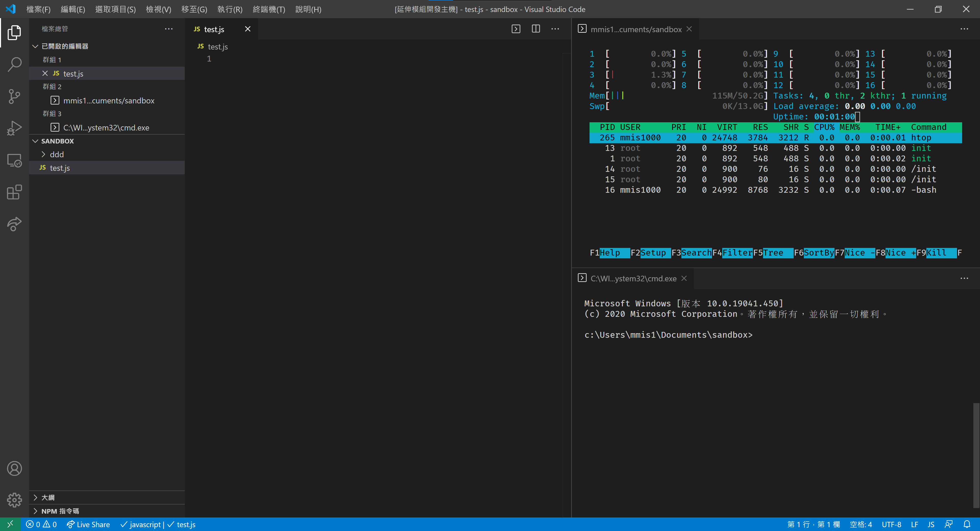Click F6 SortBy in htop footer
980x531 pixels.
pos(814,253)
